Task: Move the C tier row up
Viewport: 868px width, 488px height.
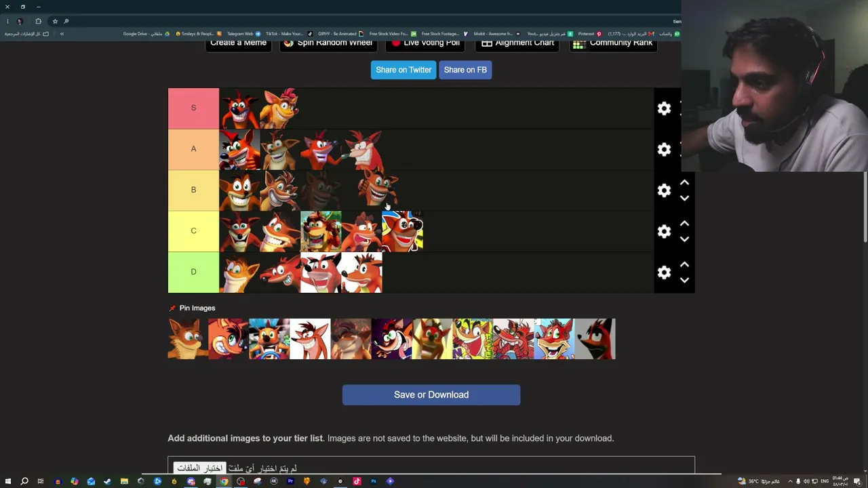Action: tap(684, 223)
